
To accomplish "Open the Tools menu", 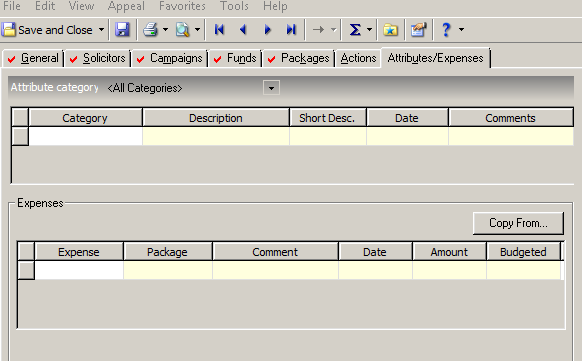I will (234, 6).
